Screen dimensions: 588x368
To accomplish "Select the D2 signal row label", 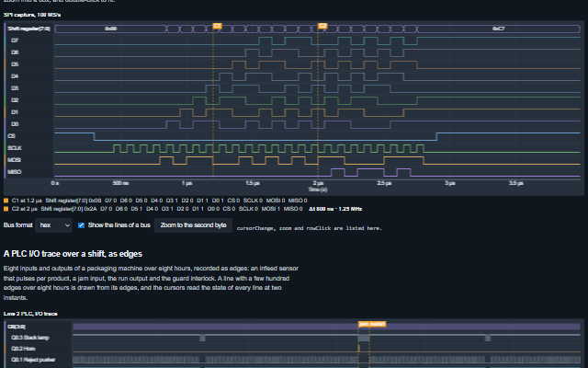I will pyautogui.click(x=15, y=100).
